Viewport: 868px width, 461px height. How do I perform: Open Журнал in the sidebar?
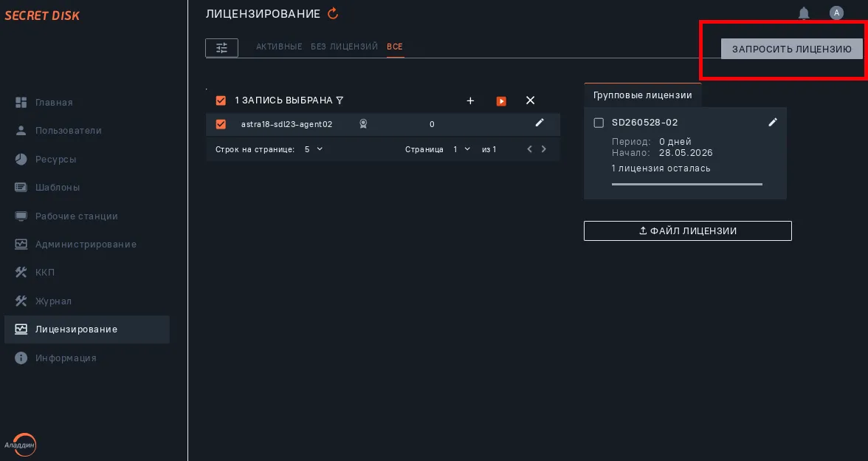(x=87, y=301)
